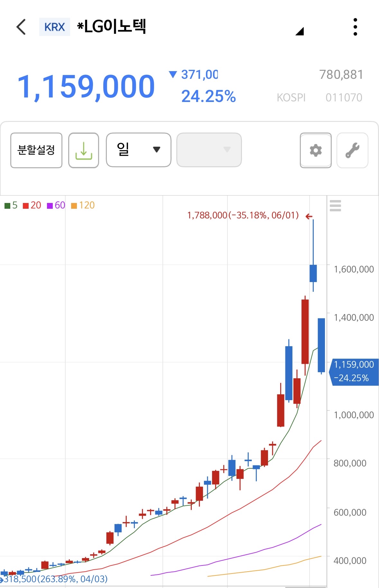The width and height of the screenshot is (379, 588).
Task: Click the low price label 318,500 (04/03)
Action: 55,579
